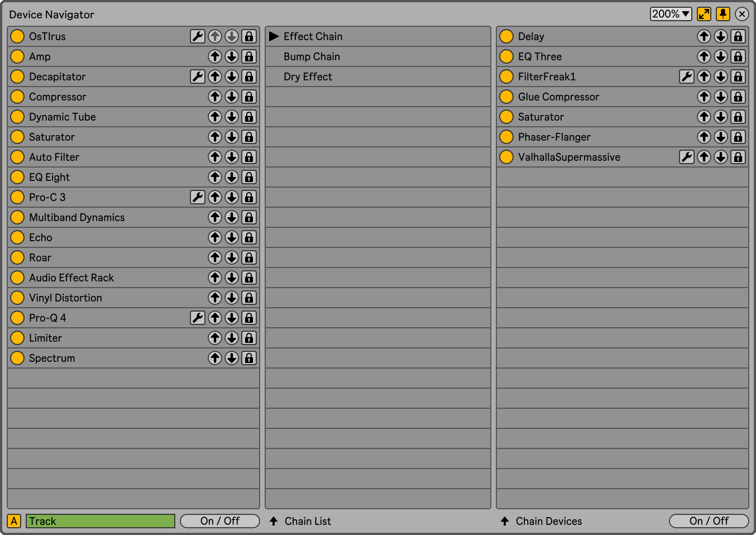Move Glue Compressor up in chain devices

[704, 97]
